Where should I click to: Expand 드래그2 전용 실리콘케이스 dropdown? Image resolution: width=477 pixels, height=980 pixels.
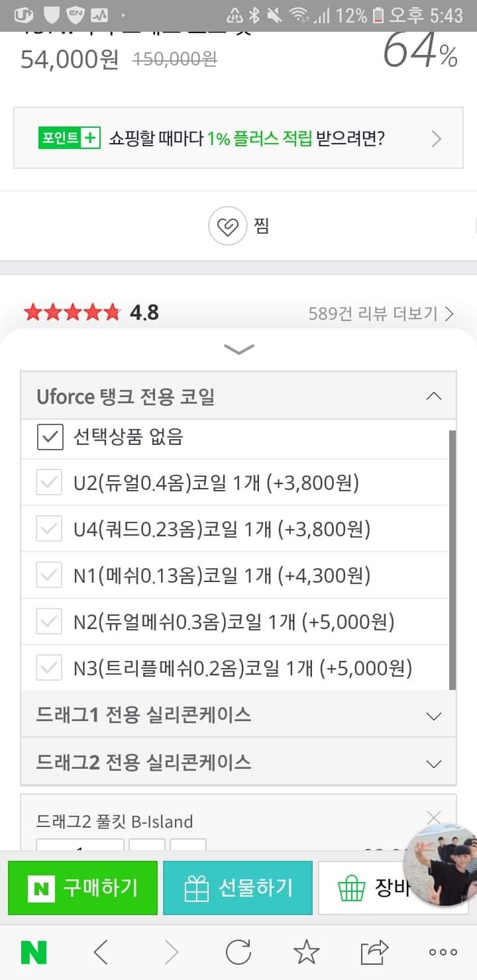(x=433, y=763)
